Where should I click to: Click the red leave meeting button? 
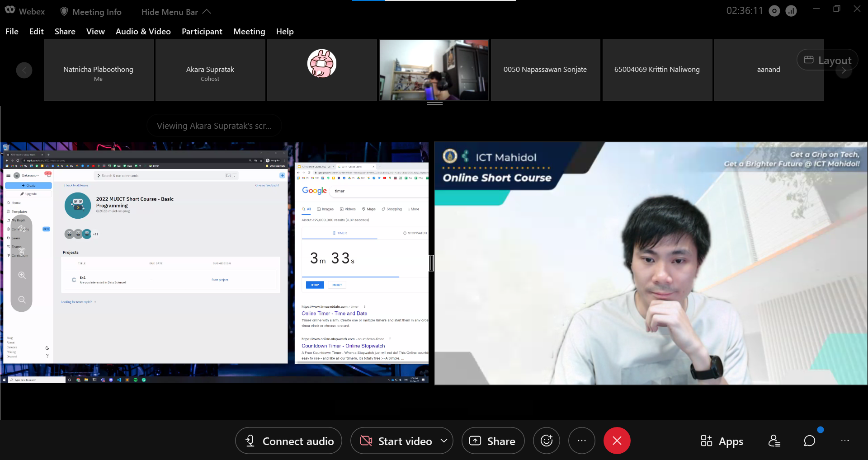pyautogui.click(x=617, y=441)
